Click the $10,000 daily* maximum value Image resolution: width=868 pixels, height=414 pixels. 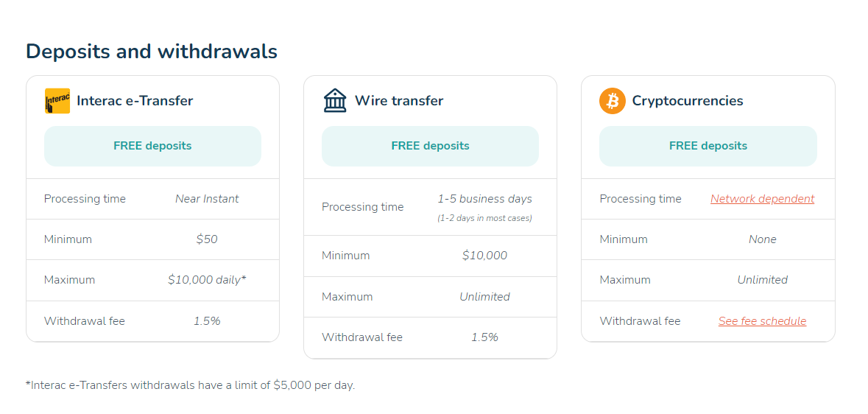[207, 280]
